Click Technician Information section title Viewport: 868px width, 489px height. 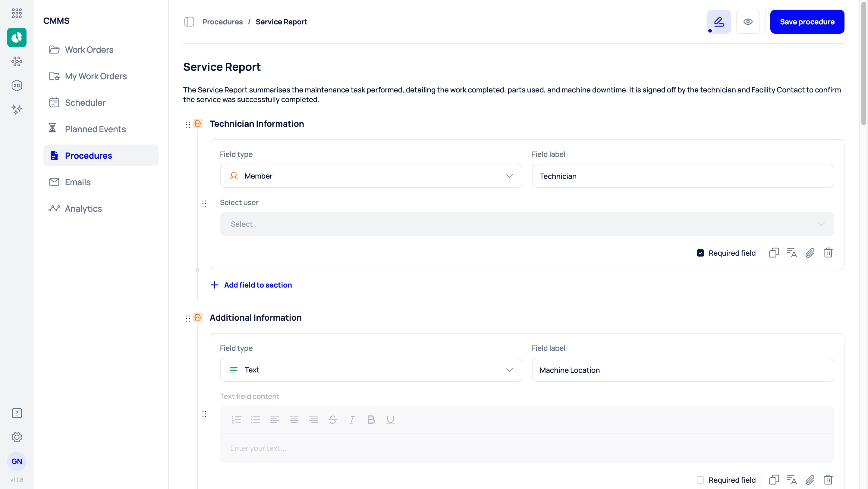pyautogui.click(x=256, y=124)
